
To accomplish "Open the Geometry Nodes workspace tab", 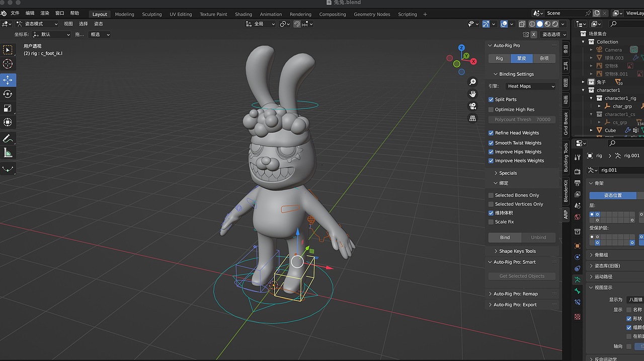I will click(x=372, y=14).
